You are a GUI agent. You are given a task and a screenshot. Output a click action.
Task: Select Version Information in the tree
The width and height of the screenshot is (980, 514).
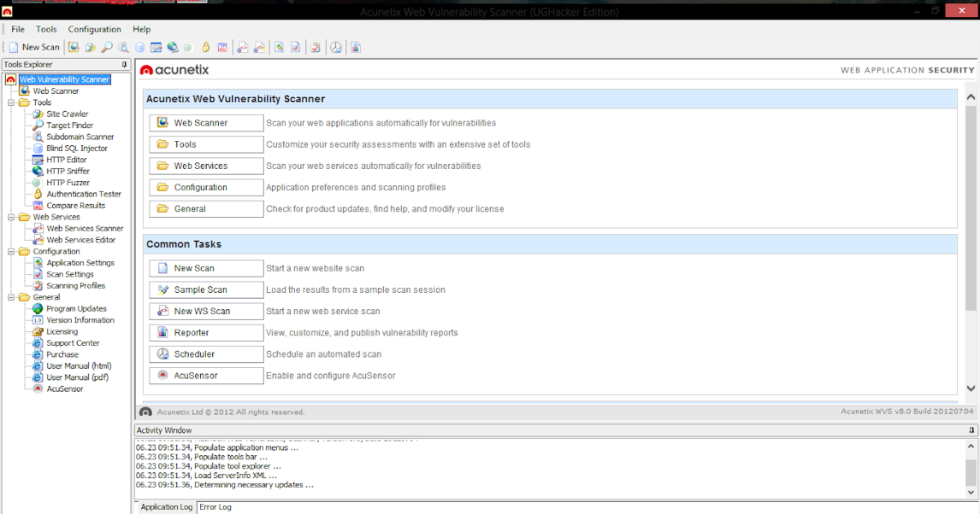tap(80, 320)
